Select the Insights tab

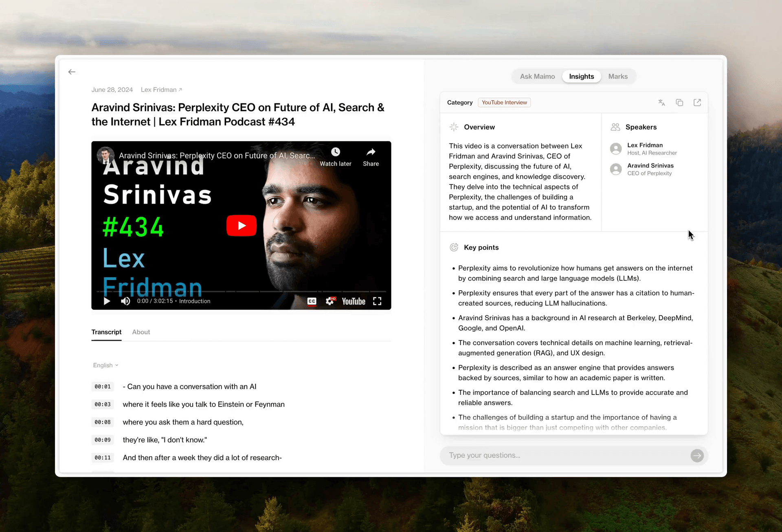pos(581,77)
